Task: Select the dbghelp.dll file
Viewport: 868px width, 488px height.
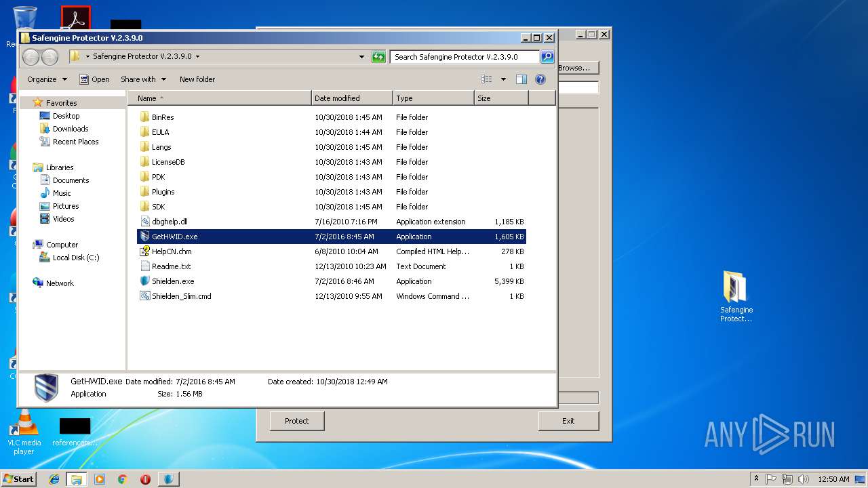Action: click(x=170, y=222)
